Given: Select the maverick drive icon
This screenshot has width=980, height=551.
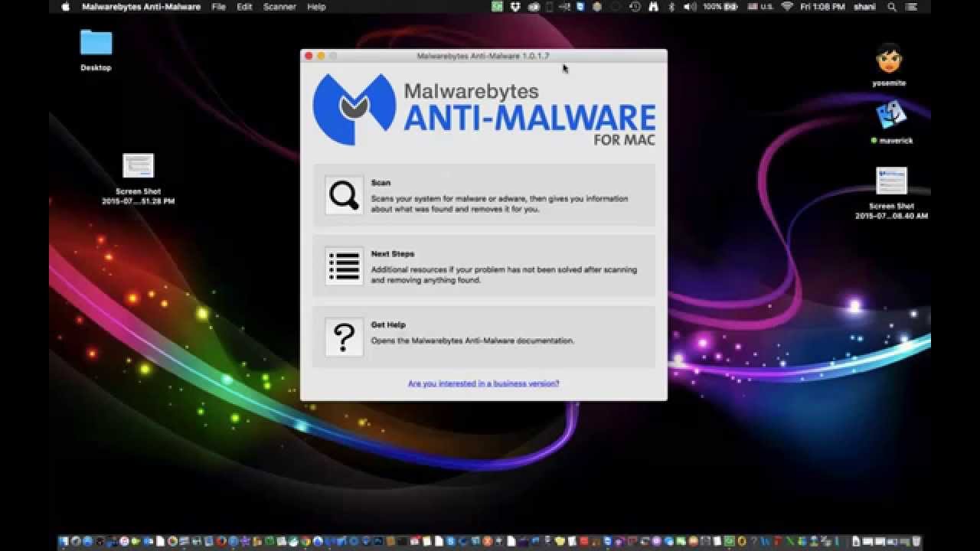Looking at the screenshot, I should coord(891,116).
